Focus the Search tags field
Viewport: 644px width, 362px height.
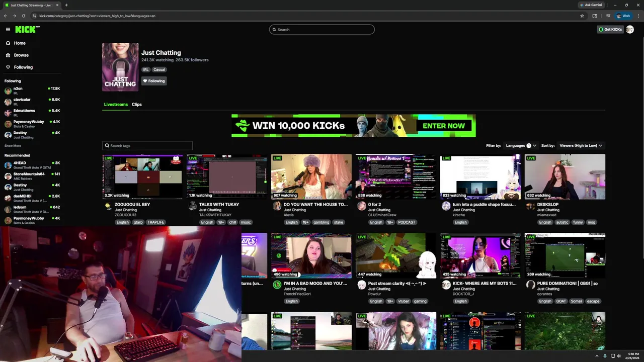(147, 146)
